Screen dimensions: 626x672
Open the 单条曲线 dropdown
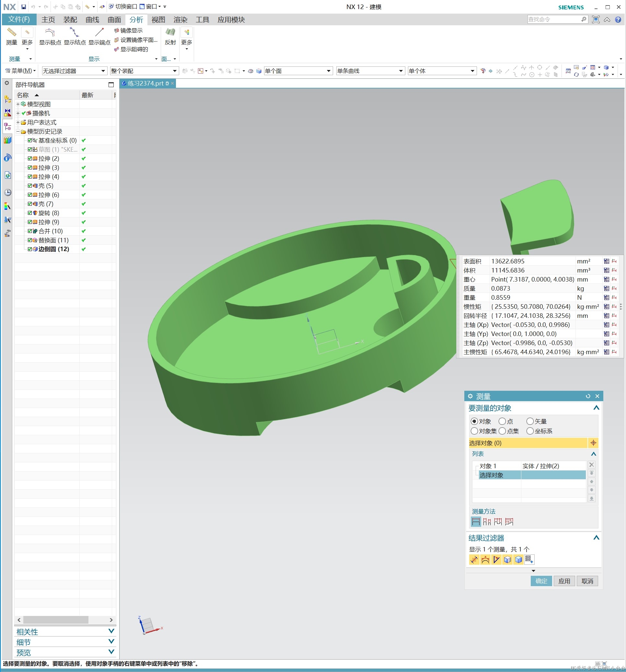370,71
